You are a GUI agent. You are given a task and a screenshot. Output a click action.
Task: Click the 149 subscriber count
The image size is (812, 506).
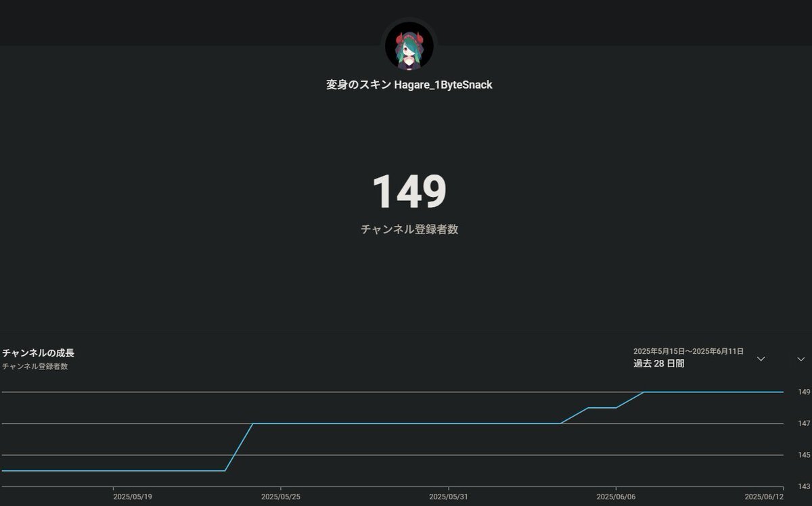click(409, 191)
